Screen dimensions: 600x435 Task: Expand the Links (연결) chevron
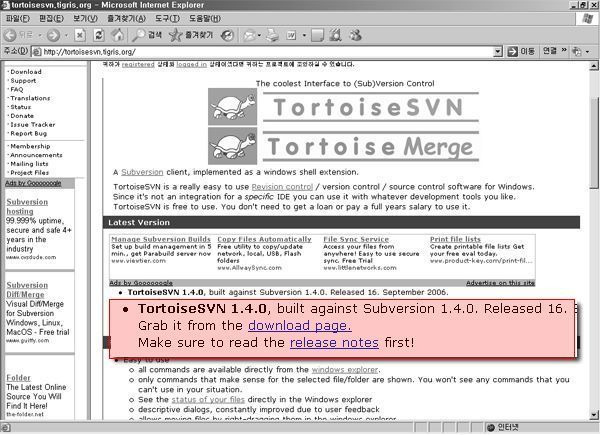[564, 50]
